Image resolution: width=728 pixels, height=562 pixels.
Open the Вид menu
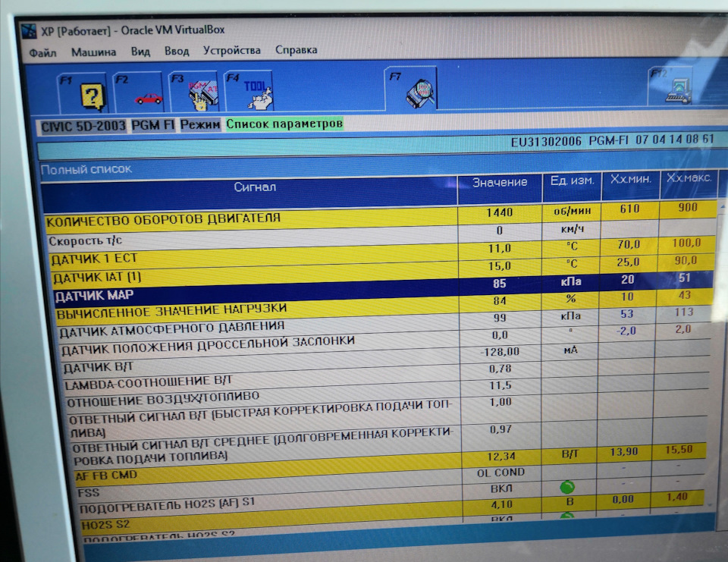[x=140, y=51]
